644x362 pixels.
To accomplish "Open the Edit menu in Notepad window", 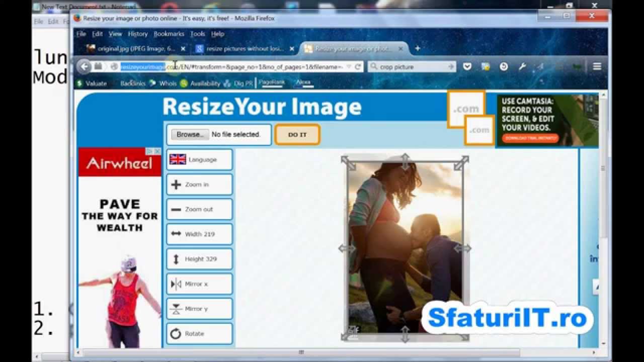I will (x=53, y=22).
